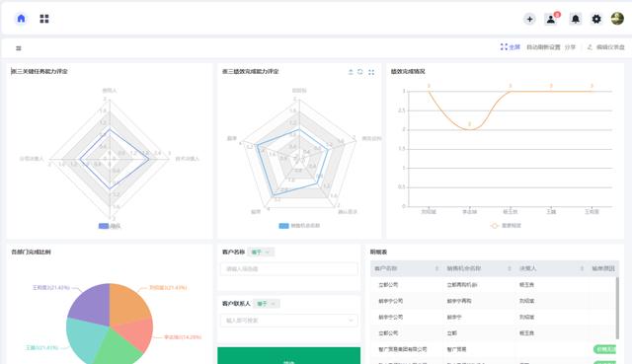The image size is (632, 364).
Task: Open the apps grid icon
Action: coord(44,19)
